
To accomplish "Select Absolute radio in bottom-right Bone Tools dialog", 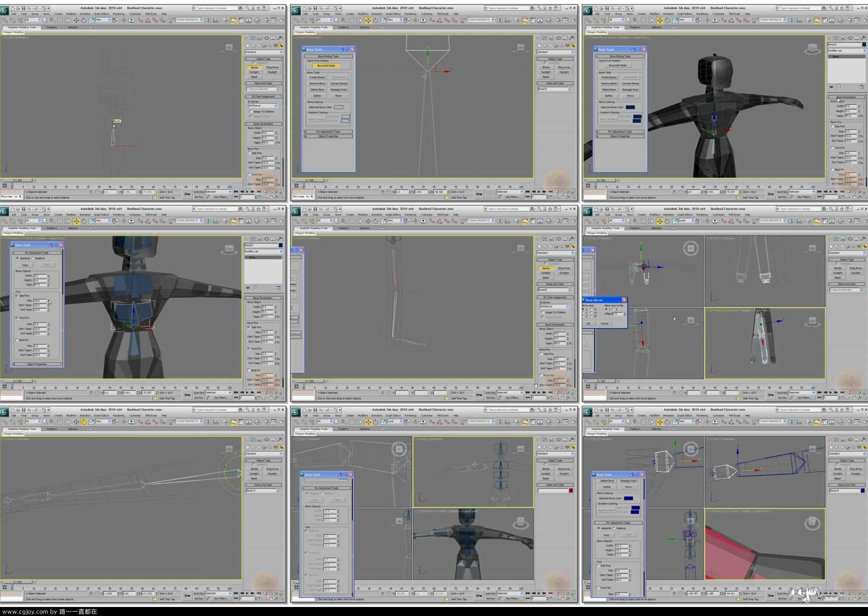I will point(599,528).
